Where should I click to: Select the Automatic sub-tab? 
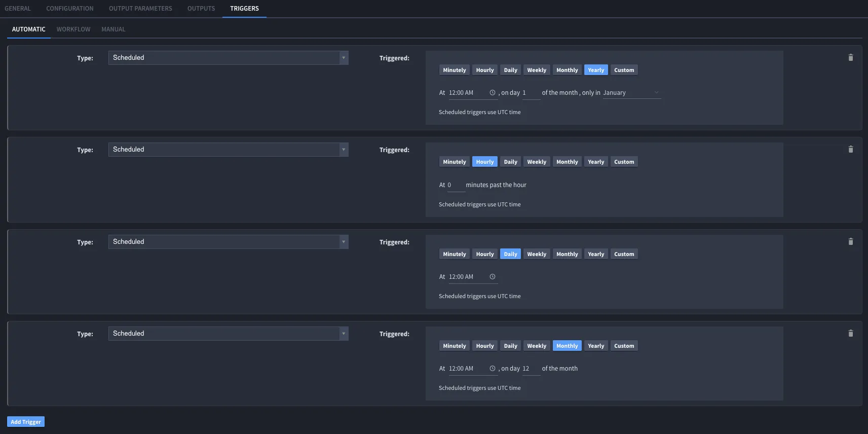29,29
